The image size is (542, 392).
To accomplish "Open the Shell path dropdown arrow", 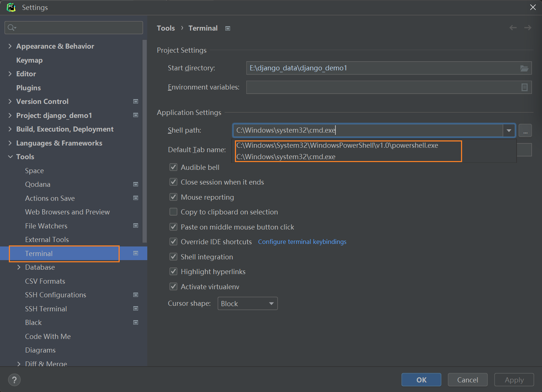I will click(509, 130).
